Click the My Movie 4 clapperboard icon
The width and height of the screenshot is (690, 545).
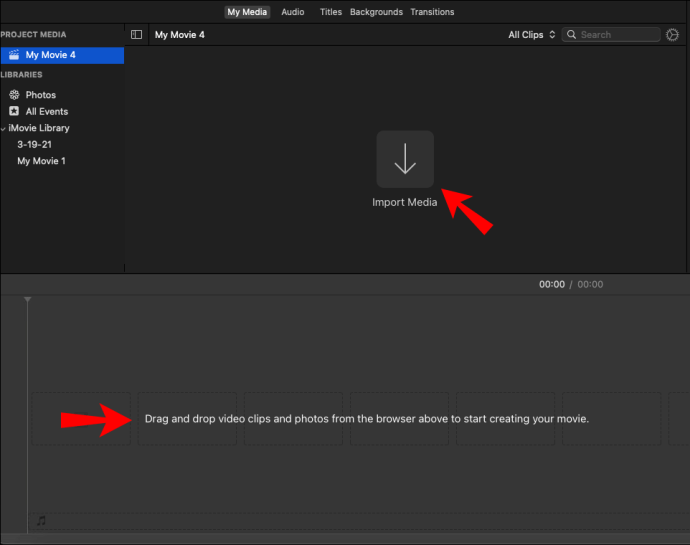pyautogui.click(x=14, y=55)
